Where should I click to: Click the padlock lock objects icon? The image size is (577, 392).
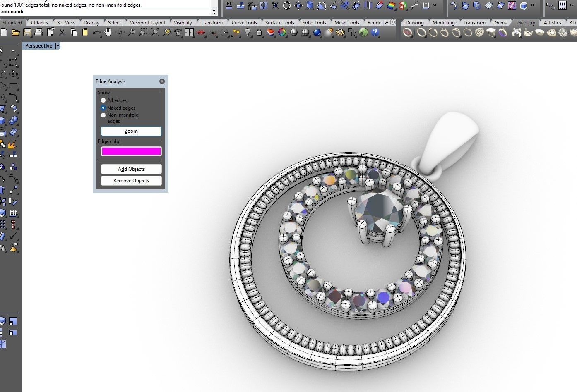[259, 32]
